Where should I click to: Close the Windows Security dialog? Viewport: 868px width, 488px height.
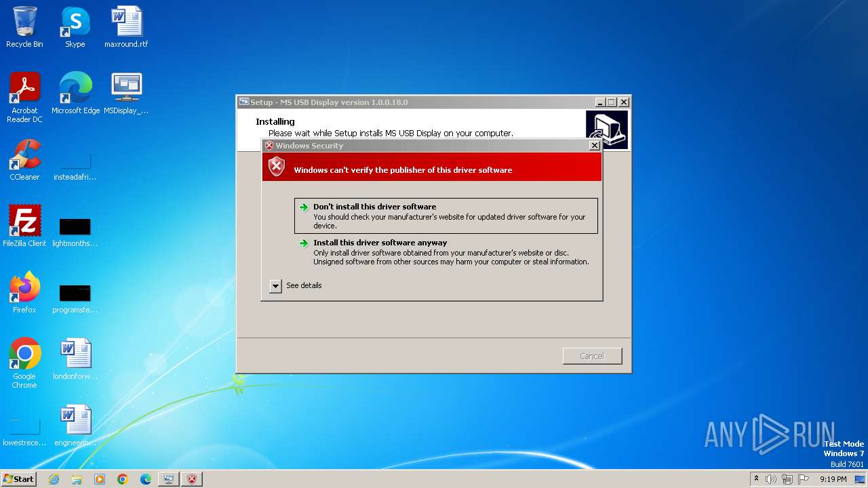click(x=595, y=146)
